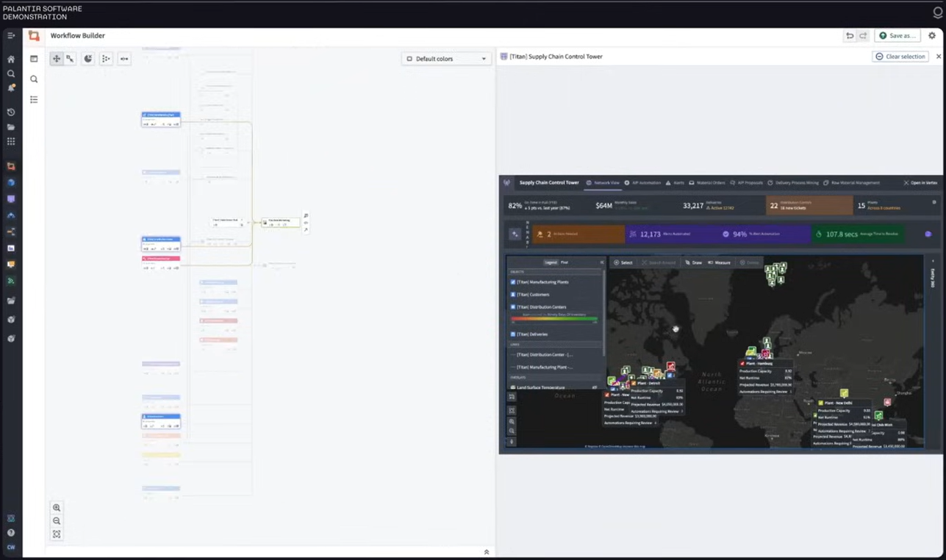Image resolution: width=946 pixels, height=560 pixels.
Task: Switch to AIP Automation tab
Action: click(642, 182)
